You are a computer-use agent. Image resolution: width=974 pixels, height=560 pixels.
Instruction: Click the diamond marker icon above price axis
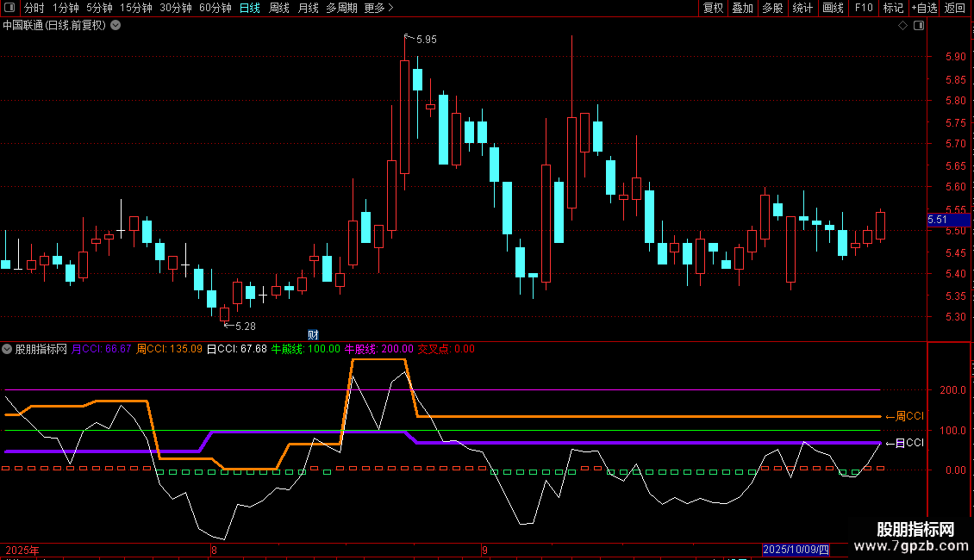click(x=902, y=26)
